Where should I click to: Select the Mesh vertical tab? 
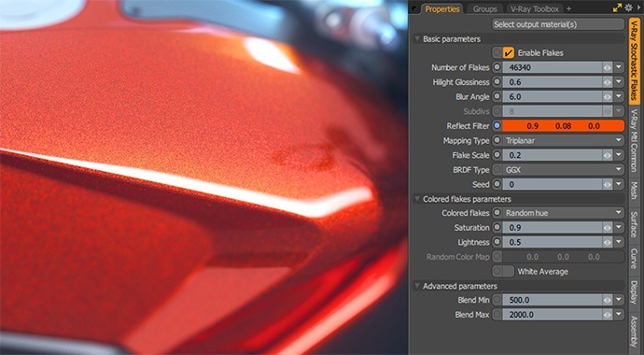click(x=635, y=192)
